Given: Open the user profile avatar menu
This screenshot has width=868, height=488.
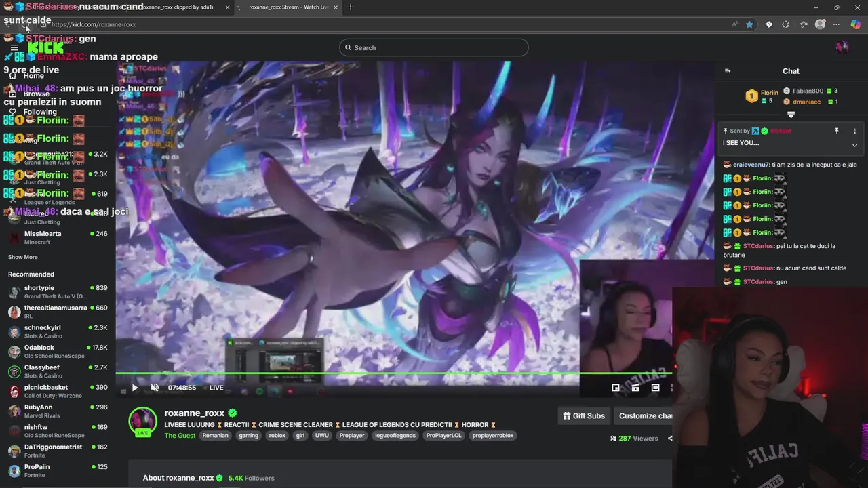Looking at the screenshot, I should (842, 47).
